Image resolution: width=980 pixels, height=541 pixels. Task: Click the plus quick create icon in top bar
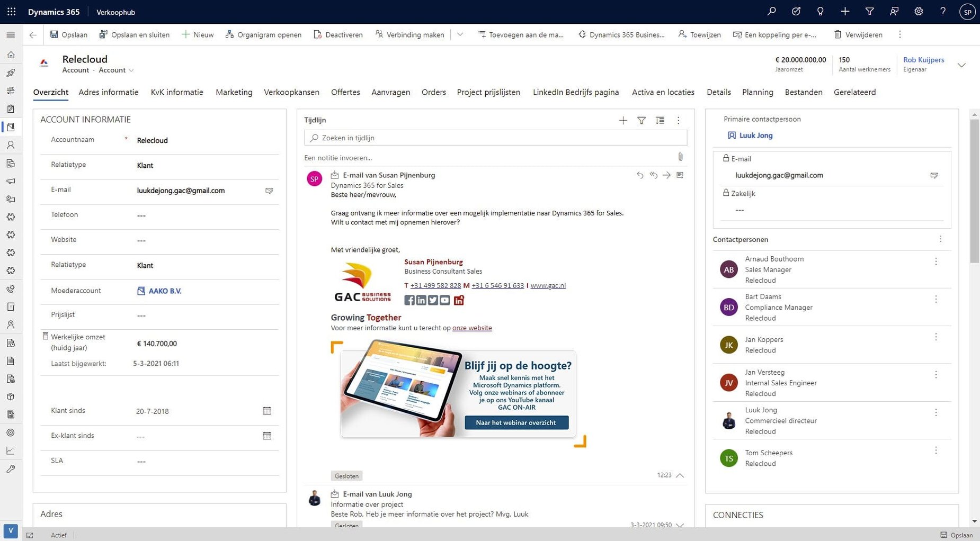845,12
